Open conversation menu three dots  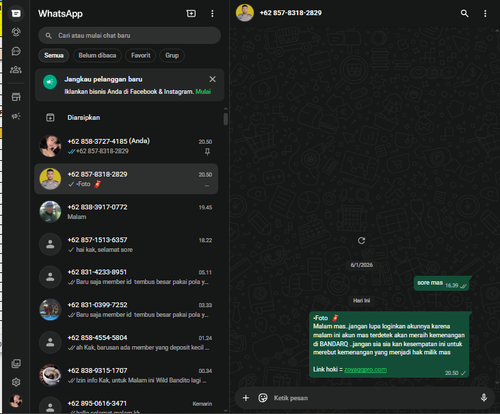pyautogui.click(x=485, y=13)
